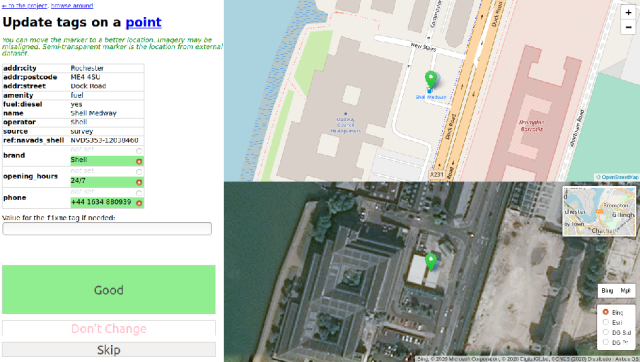Screen dimensions: 640x362
Task: Click the Skip button
Action: point(109,350)
